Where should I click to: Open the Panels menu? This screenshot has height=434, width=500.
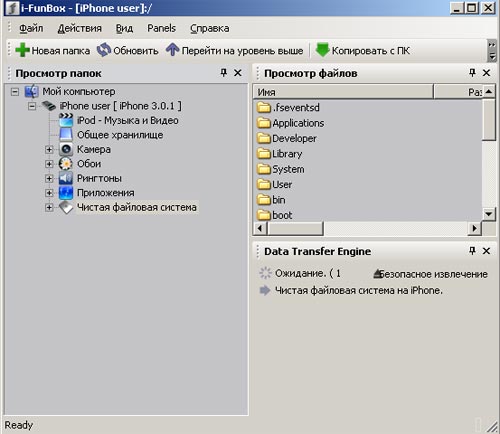[161, 28]
